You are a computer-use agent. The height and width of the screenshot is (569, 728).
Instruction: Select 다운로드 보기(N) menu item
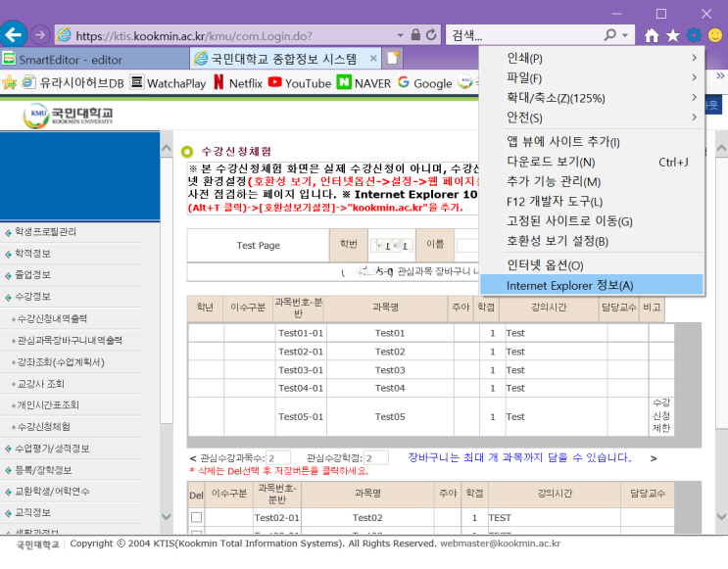592,162
